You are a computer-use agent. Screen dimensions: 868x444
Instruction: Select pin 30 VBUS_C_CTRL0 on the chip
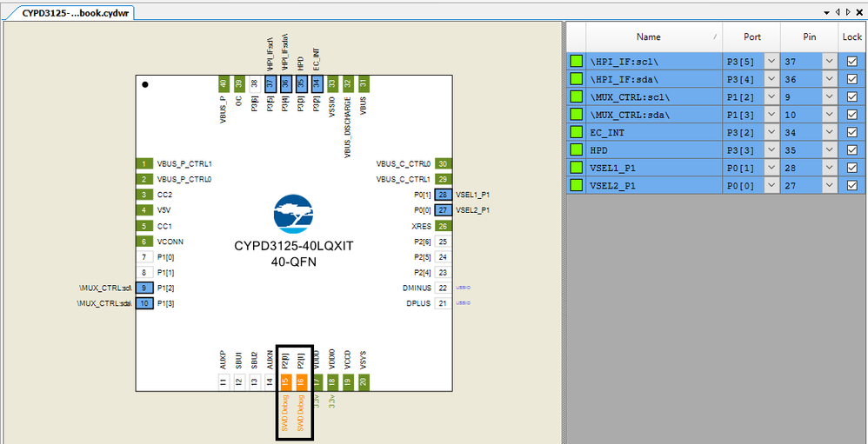point(444,163)
